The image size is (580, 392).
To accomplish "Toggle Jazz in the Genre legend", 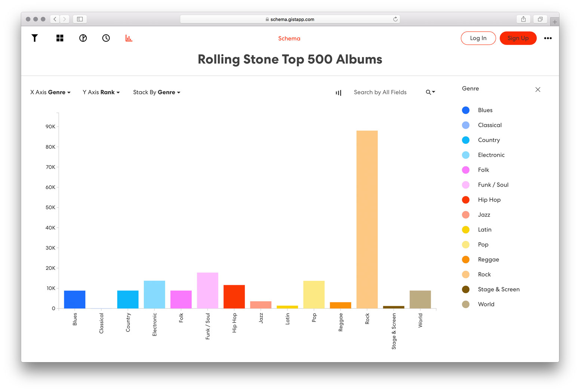I will tap(476, 215).
